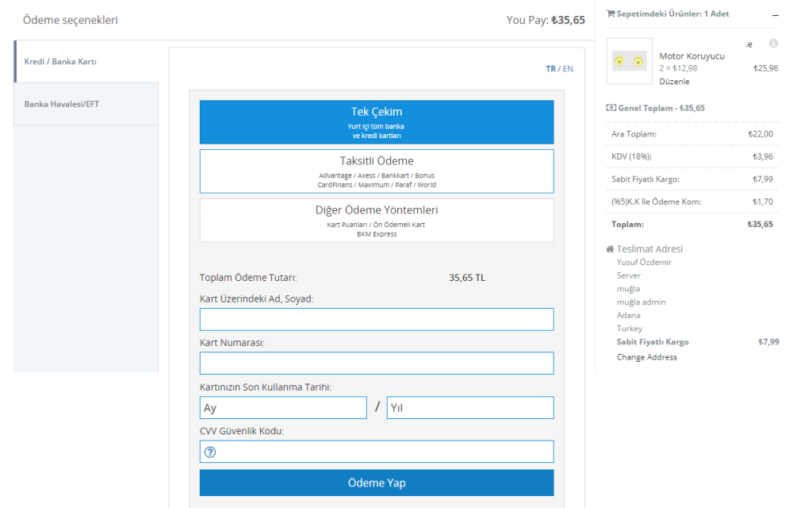Click the money icon next to Genel Toplam
812x508 pixels.
[x=611, y=108]
